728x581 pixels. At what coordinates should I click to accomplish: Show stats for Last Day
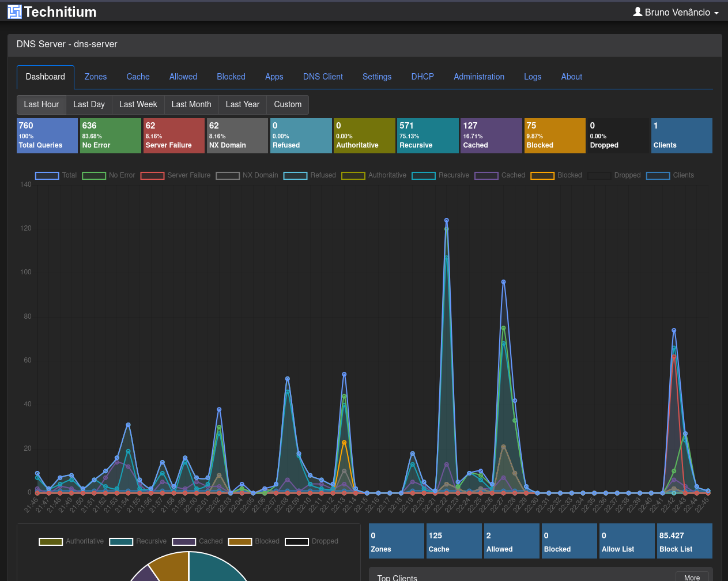point(89,104)
